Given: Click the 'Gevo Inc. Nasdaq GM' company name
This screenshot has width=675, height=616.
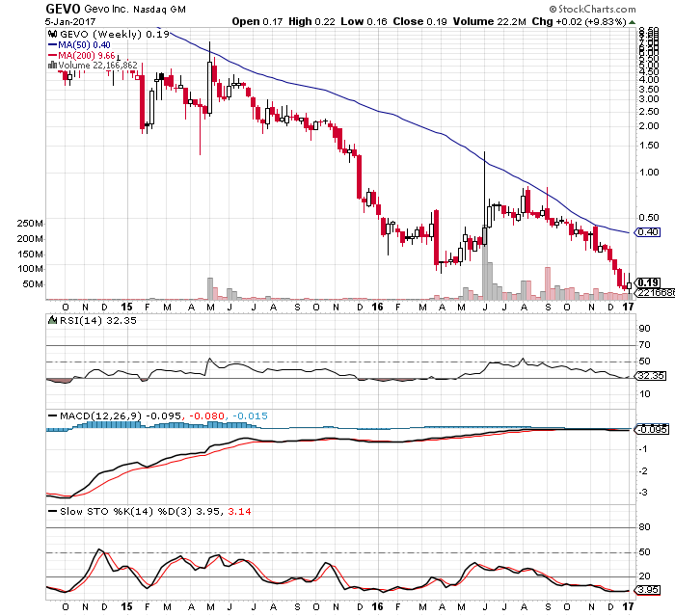Looking at the screenshot, I should [135, 9].
